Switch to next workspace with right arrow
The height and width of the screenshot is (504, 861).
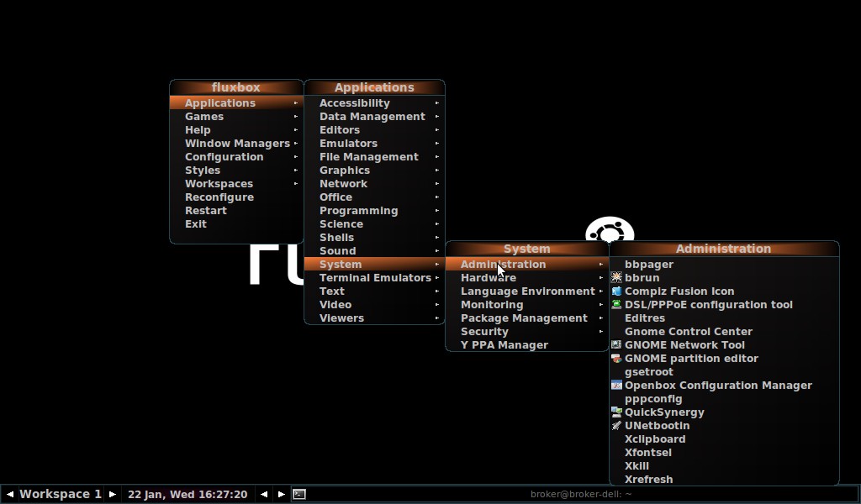pyautogui.click(x=113, y=494)
